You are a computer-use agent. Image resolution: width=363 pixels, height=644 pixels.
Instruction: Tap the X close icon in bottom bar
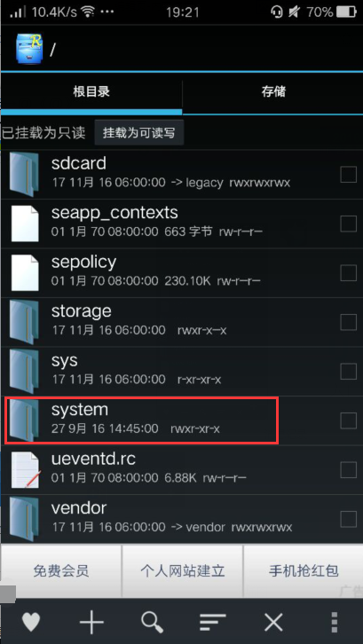point(273,623)
